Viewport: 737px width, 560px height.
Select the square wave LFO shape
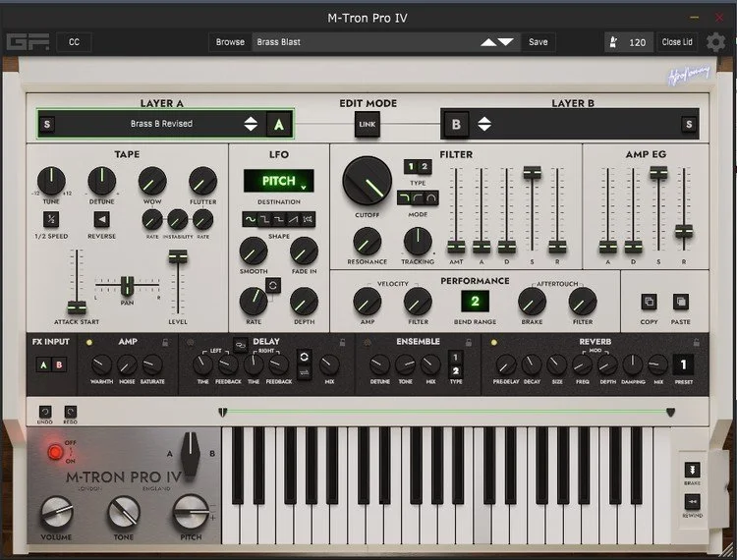(x=264, y=219)
